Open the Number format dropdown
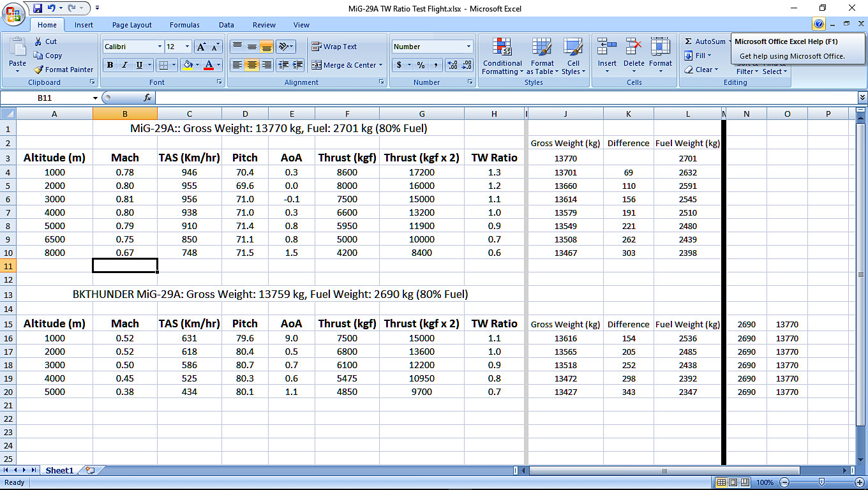The width and height of the screenshot is (868, 490). pyautogui.click(x=468, y=47)
